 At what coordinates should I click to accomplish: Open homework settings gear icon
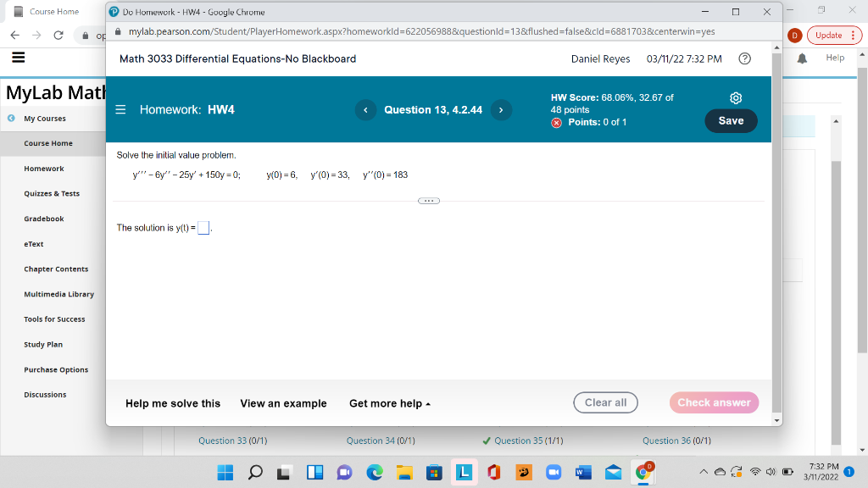(736, 98)
